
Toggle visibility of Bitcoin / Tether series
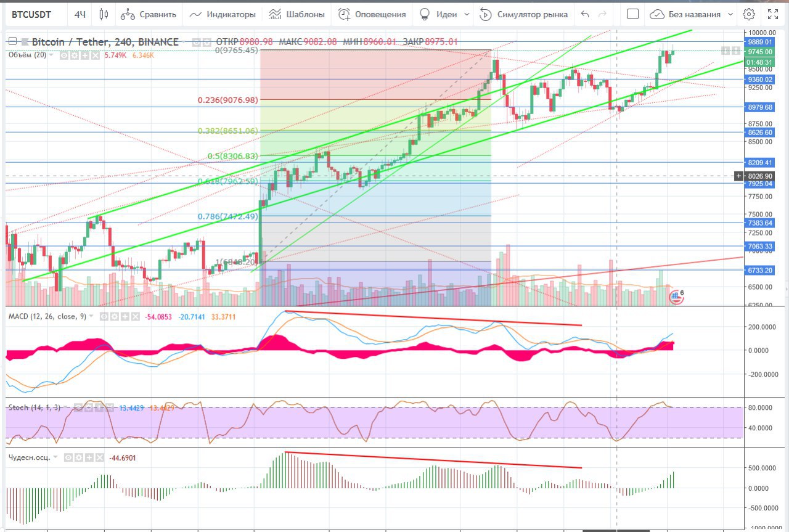pos(196,43)
